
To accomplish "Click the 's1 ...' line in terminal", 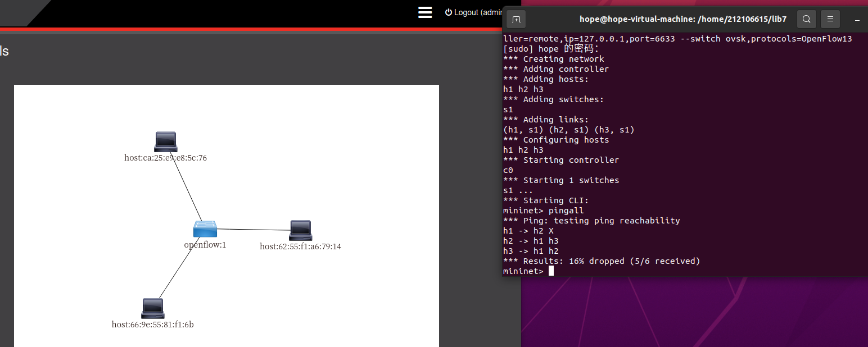I will pos(518,190).
